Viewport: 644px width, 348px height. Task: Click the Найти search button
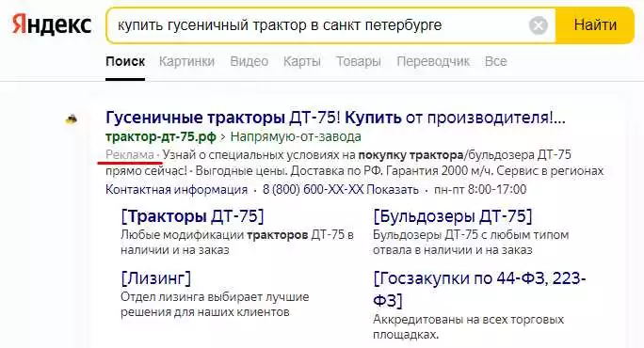pos(595,25)
